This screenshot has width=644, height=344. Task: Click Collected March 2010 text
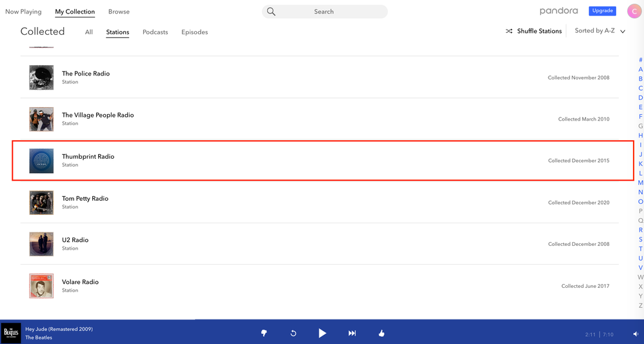[583, 119]
